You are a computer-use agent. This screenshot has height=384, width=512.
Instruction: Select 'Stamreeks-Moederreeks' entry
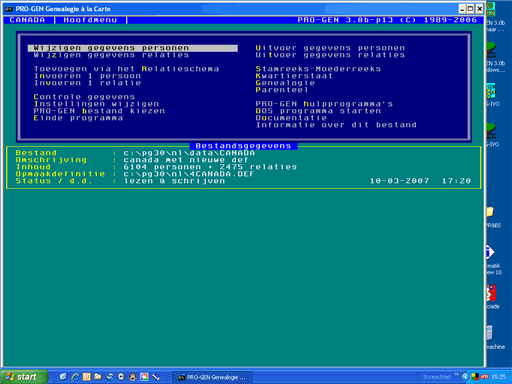point(318,69)
